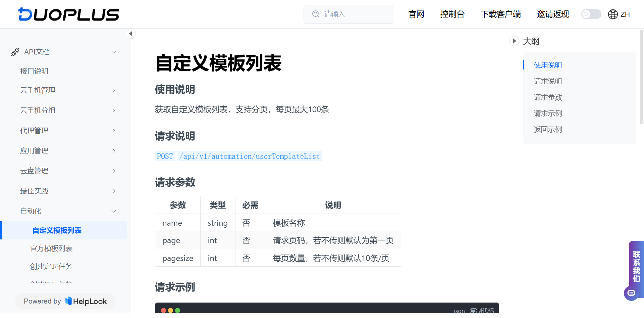644x318 pixels.
Task: Expand 代理管理 chevron
Action: (x=114, y=131)
